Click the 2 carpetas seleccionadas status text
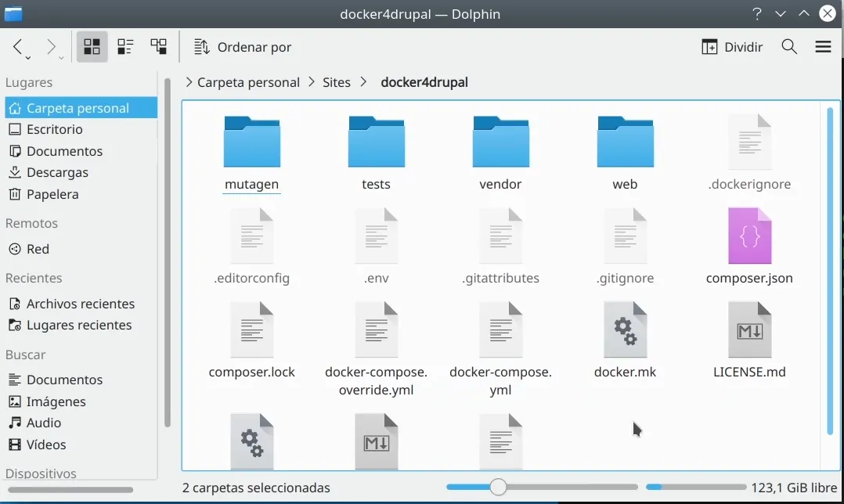 coord(256,488)
